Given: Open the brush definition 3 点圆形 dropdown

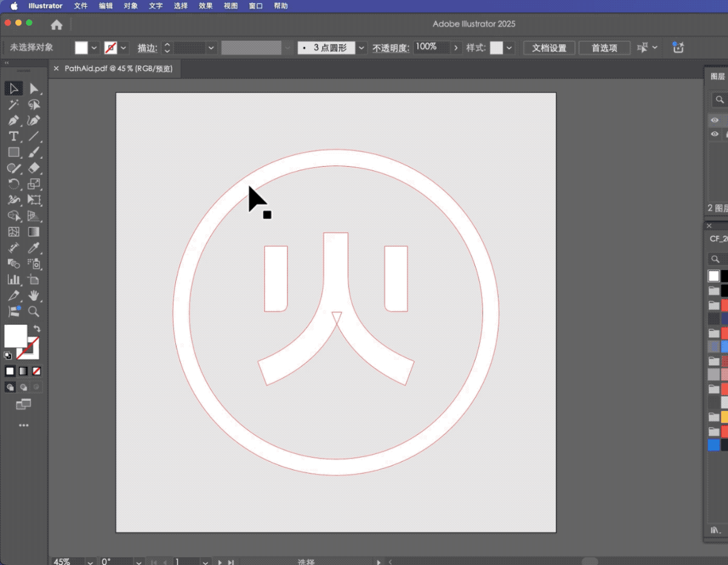Looking at the screenshot, I should (x=362, y=48).
